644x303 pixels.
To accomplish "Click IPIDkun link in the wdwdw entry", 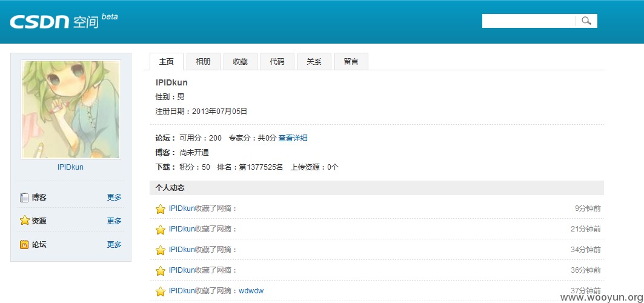I will pos(182,291).
